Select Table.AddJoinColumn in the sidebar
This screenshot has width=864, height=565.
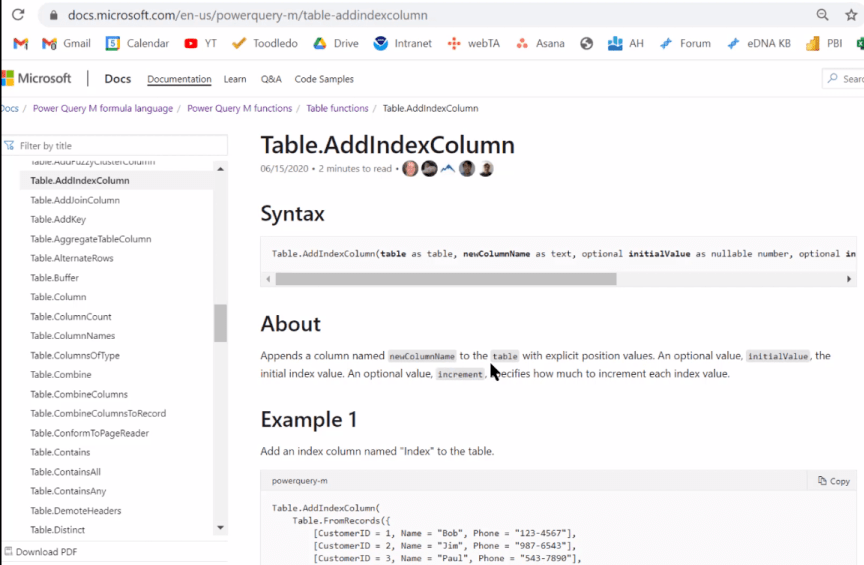[x=75, y=200]
